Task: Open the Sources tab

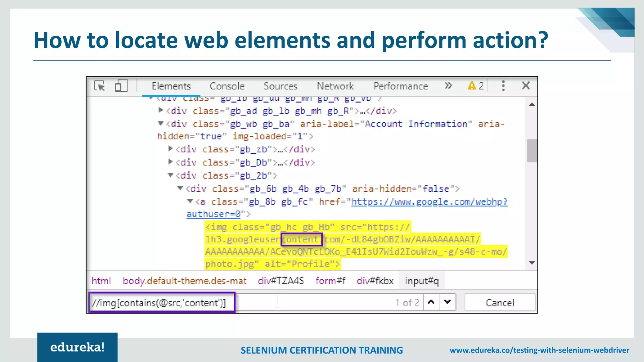Action: [280, 86]
